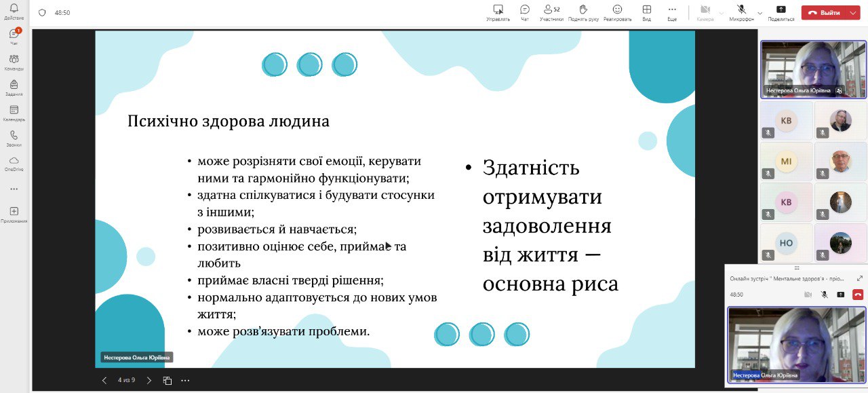
Task: Click the Управлять (take control) icon
Action: pos(498,12)
